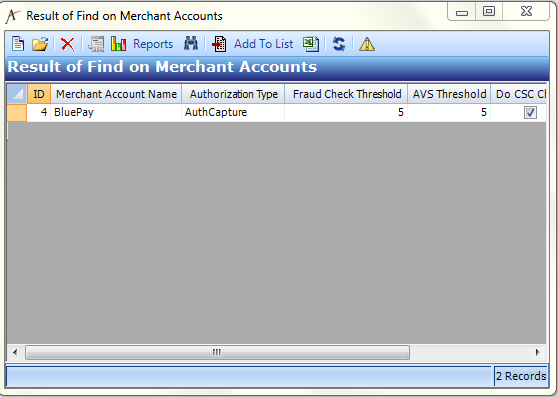558x397 pixels.
Task: Click the ID cell showing 4
Action: [x=39, y=113]
